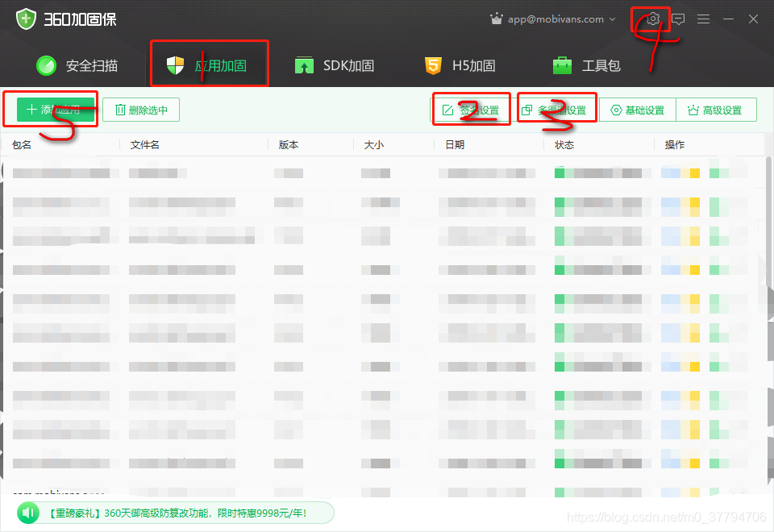Switch to the H5加固 tab
Image resolution: width=774 pixels, height=532 pixels.
click(x=460, y=65)
